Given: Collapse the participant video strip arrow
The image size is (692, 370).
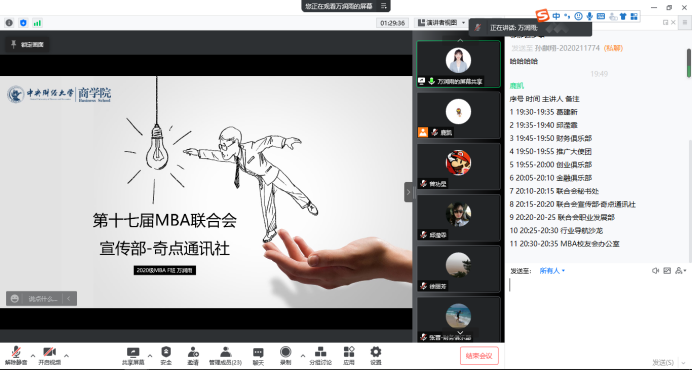Looking at the screenshot, I should [408, 192].
